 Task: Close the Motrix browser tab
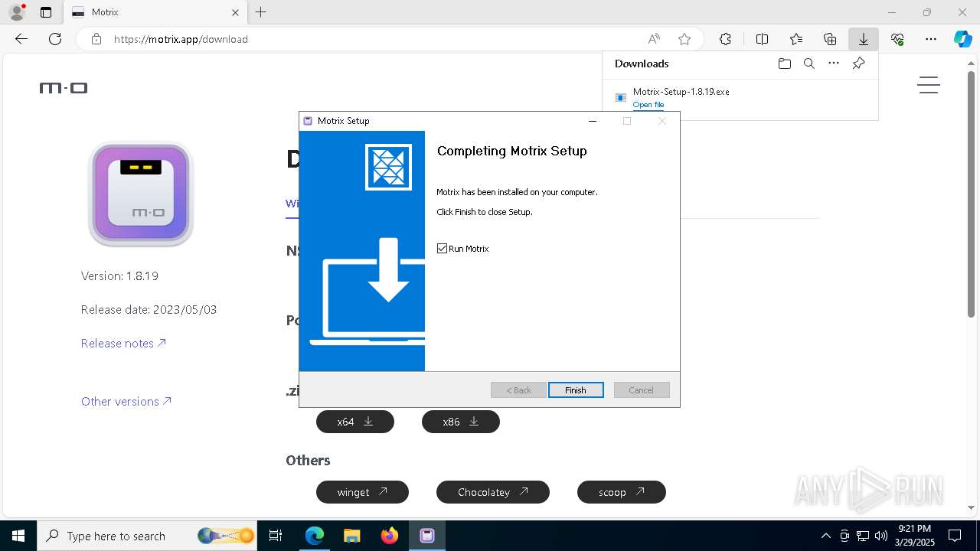tap(236, 12)
